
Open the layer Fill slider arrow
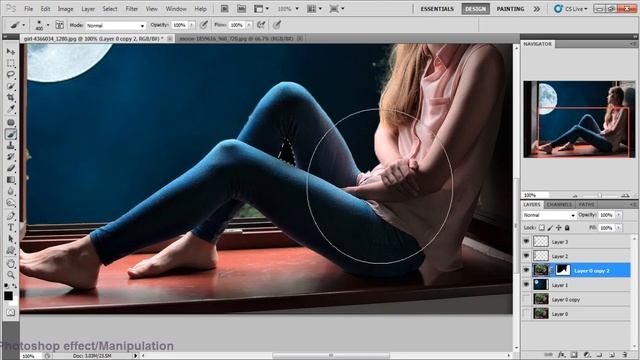pyautogui.click(x=619, y=228)
